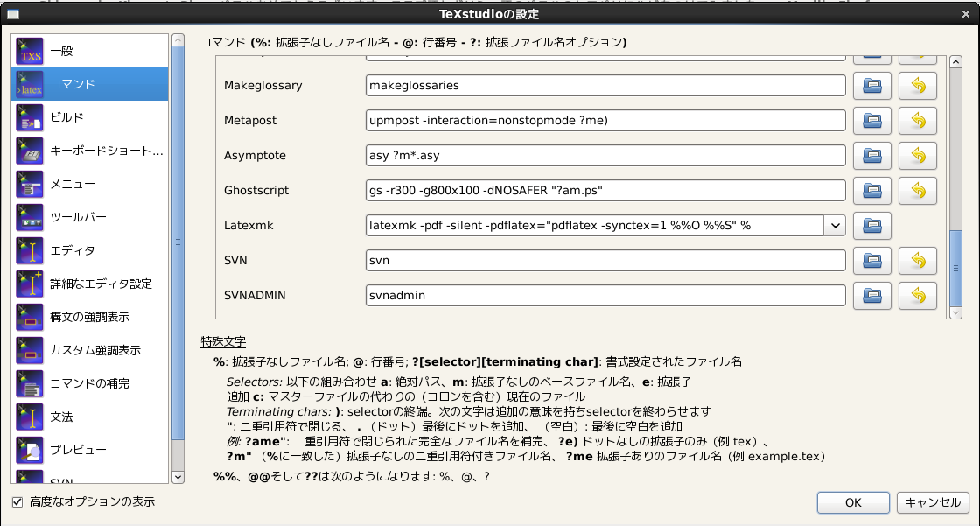980x526 pixels.
Task: Edit the Makeglossary command field
Action: 605,86
